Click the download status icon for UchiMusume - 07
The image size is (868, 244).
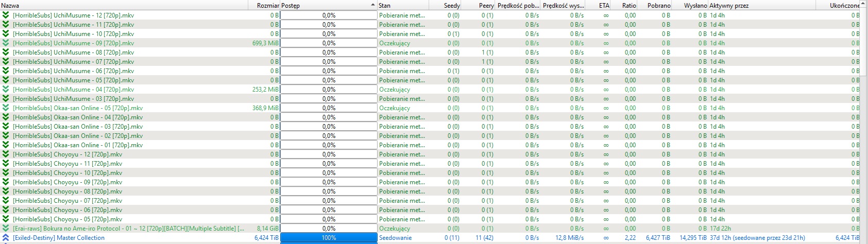(x=6, y=62)
